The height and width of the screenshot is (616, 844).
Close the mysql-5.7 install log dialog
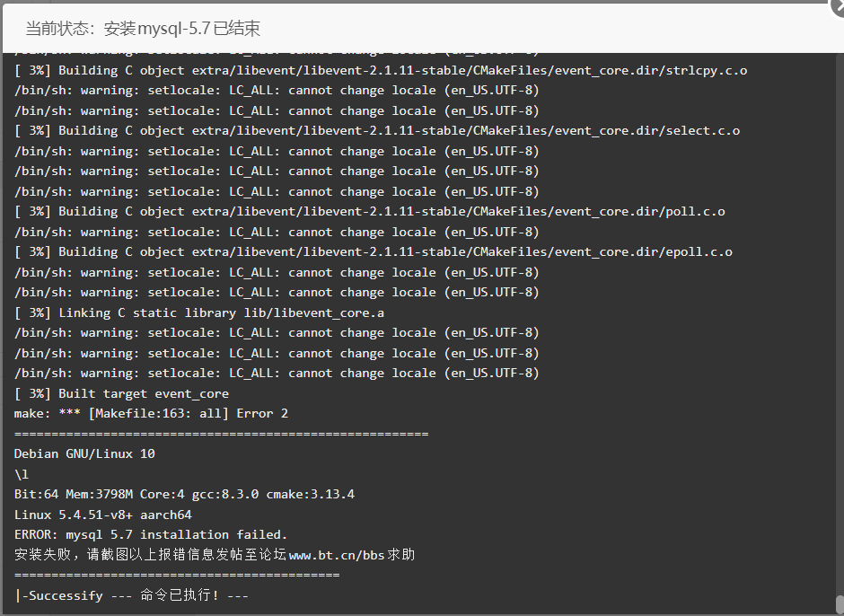coord(839,7)
